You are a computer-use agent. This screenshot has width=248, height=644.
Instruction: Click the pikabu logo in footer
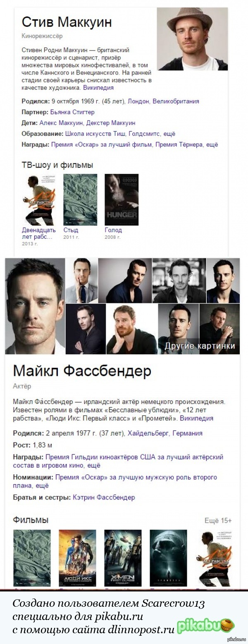tap(205, 625)
